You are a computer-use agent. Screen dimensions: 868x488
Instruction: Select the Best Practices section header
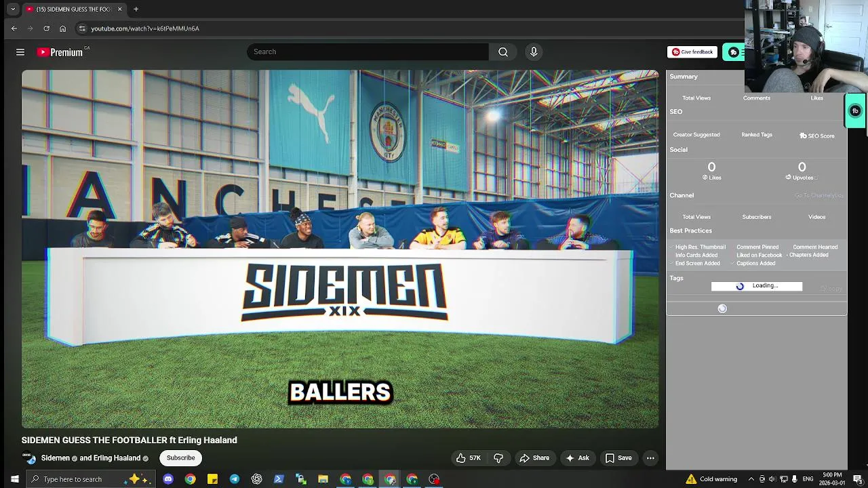pyautogui.click(x=691, y=230)
